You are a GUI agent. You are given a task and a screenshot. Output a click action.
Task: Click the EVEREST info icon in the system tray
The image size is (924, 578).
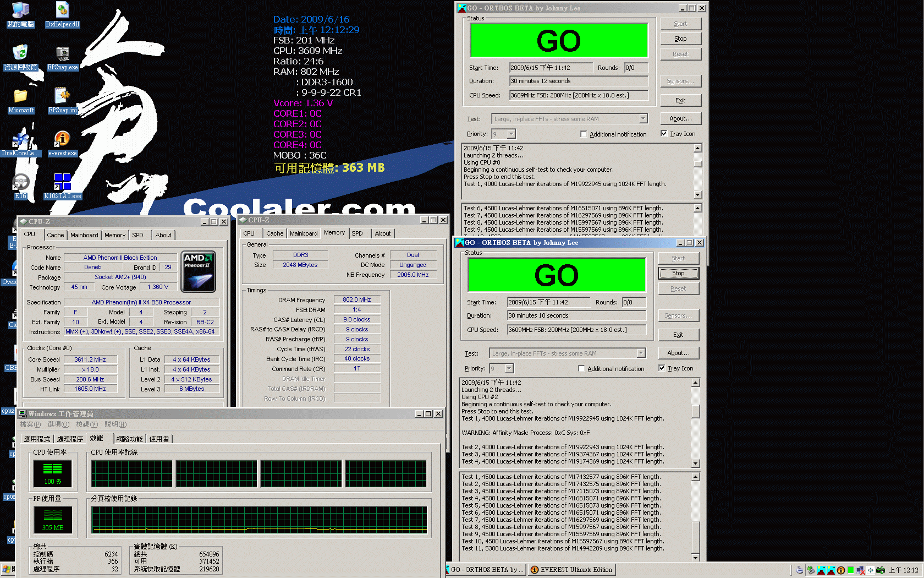(840, 570)
